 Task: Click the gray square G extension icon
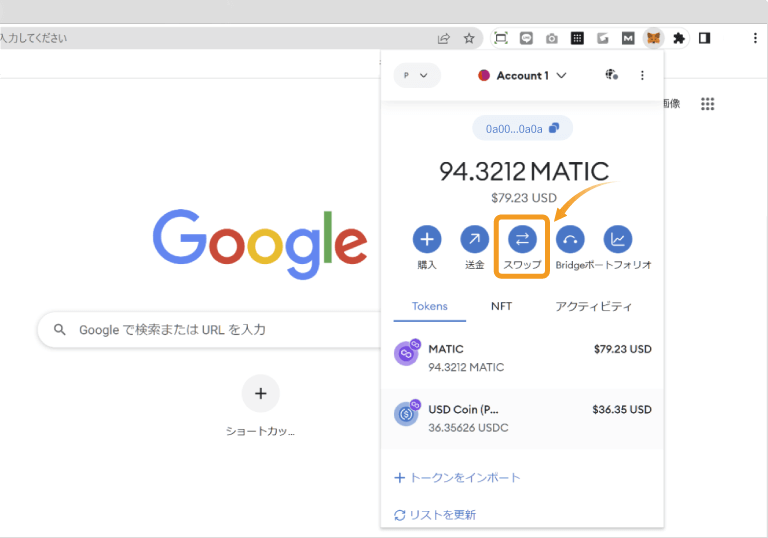pyautogui.click(x=602, y=38)
